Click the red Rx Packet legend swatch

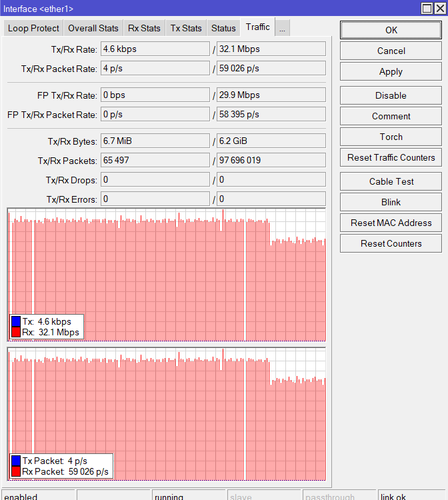pos(16,471)
